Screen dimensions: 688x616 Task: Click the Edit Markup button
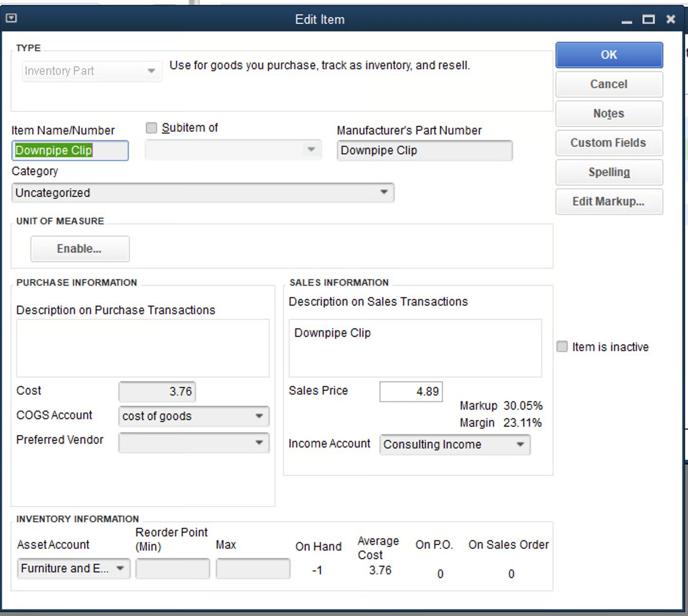point(609,202)
